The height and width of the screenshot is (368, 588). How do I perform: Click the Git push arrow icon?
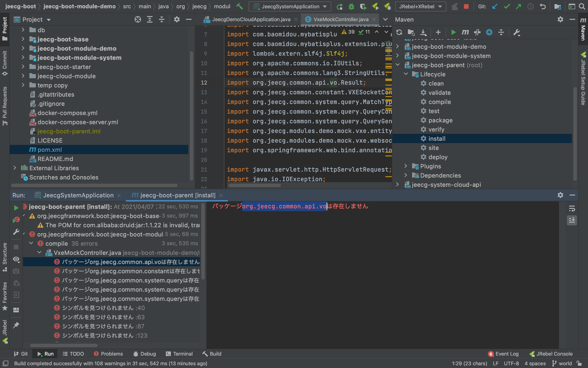(x=518, y=6)
